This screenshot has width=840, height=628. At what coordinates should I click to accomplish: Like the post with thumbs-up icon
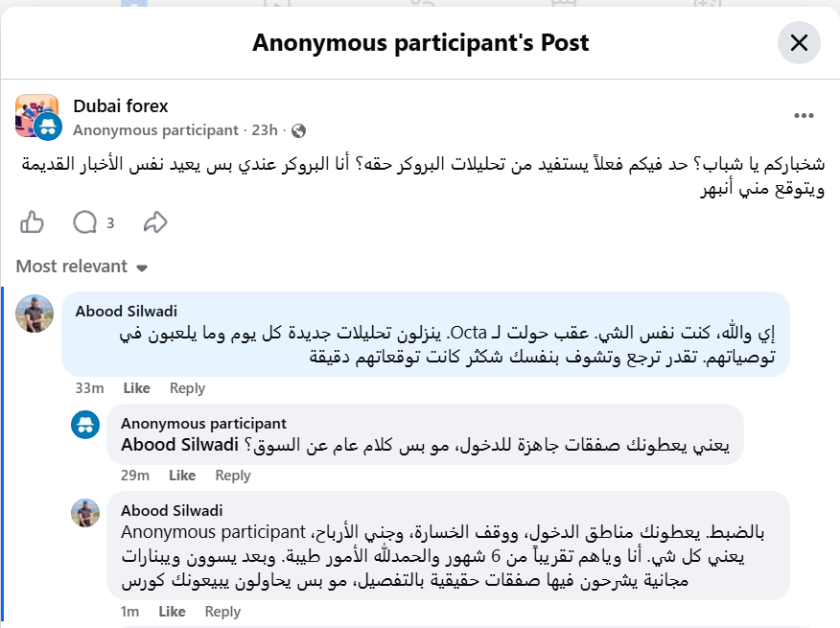tap(32, 222)
